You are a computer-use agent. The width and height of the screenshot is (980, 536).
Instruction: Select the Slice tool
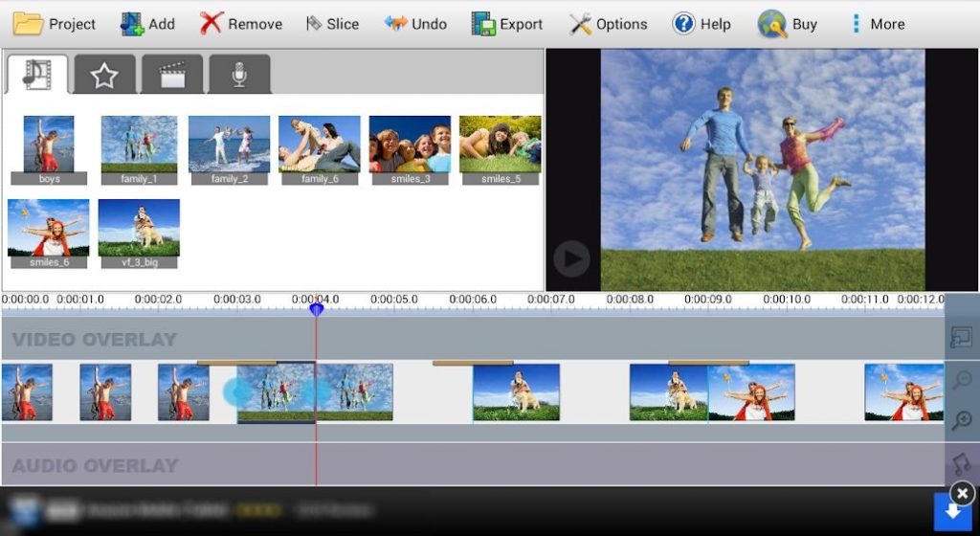332,24
